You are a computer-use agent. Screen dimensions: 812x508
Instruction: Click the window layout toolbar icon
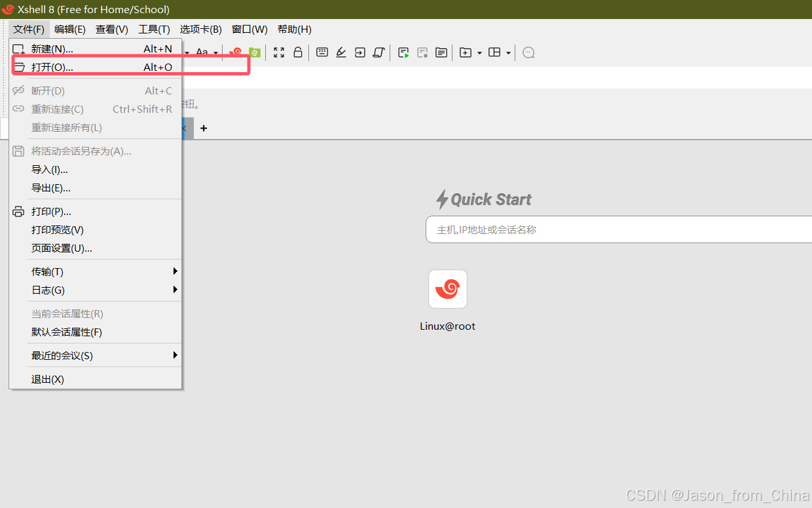495,52
